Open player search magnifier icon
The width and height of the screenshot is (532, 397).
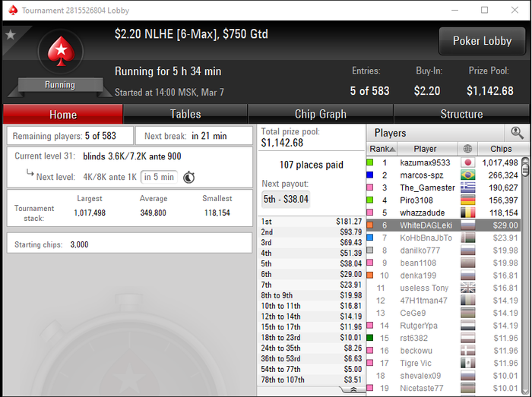517,133
